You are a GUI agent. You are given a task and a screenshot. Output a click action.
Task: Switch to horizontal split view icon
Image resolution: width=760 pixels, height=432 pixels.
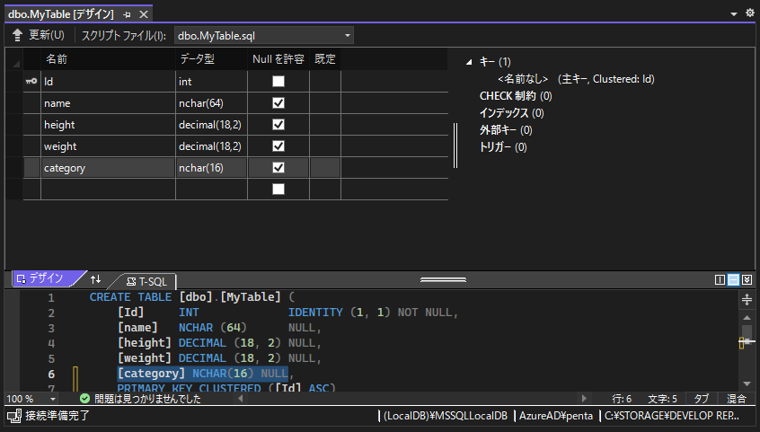733,280
